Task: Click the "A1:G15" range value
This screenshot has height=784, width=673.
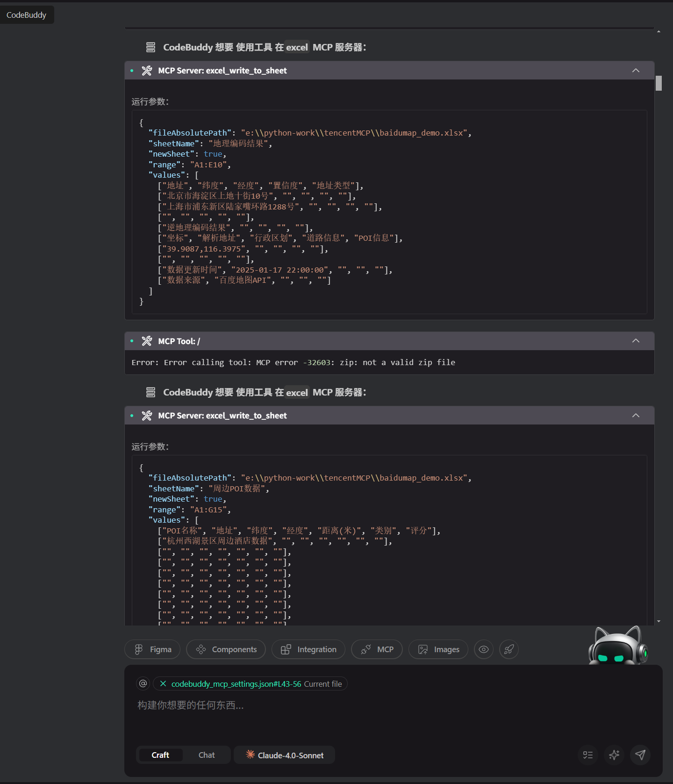Action: coord(208,510)
